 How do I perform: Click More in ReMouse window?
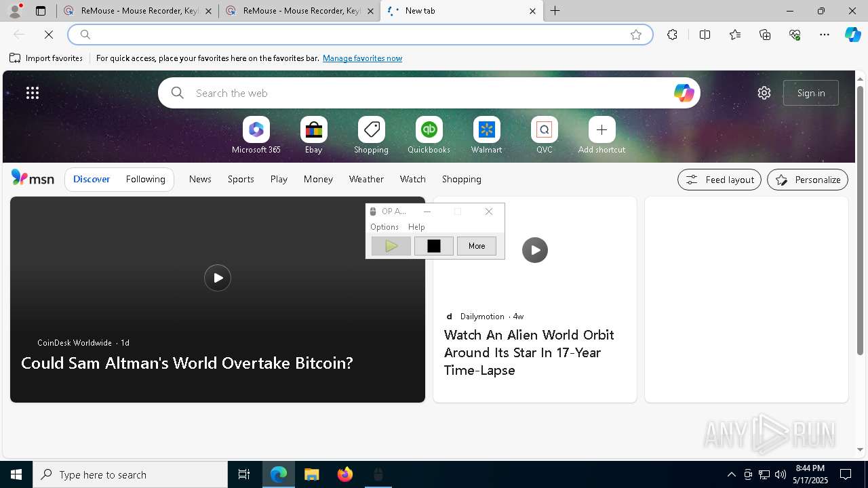(x=477, y=246)
